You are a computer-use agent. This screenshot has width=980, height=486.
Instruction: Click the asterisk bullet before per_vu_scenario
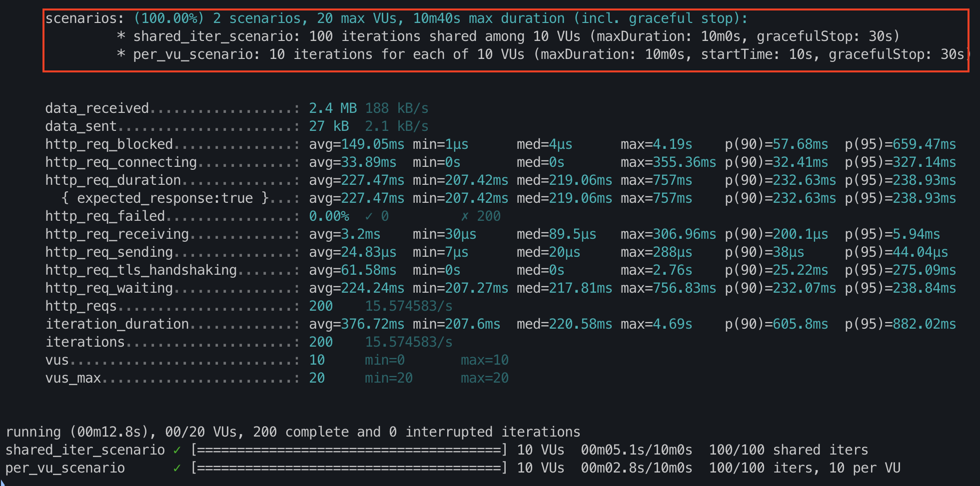coord(121,54)
